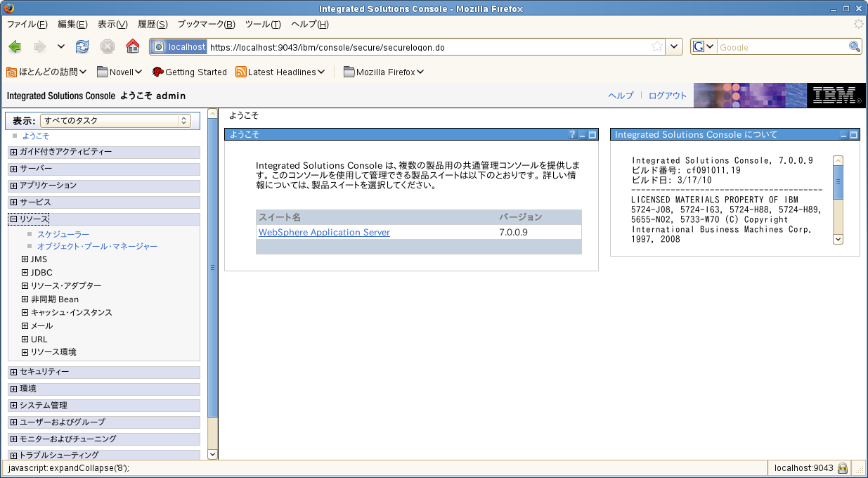Click the about-box scroll-down arrow
Viewport: 868px width, 478px height.
[x=838, y=239]
